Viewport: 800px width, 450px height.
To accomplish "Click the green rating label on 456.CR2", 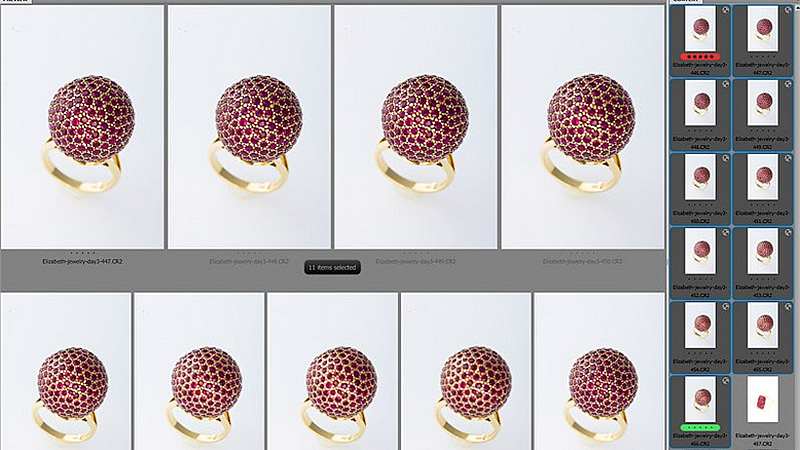I will pyautogui.click(x=700, y=428).
